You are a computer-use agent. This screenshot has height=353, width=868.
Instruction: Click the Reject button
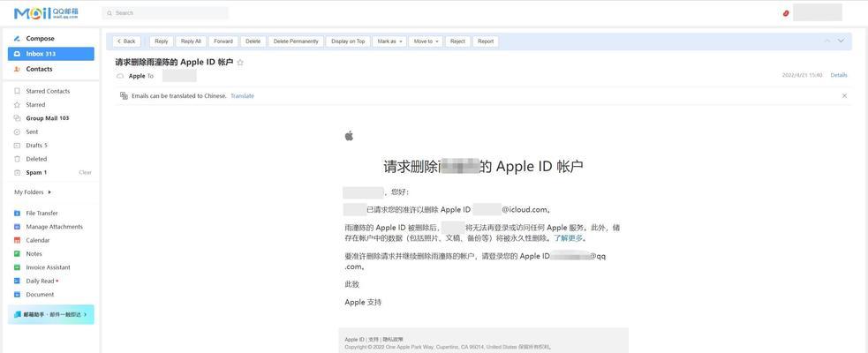pos(457,41)
